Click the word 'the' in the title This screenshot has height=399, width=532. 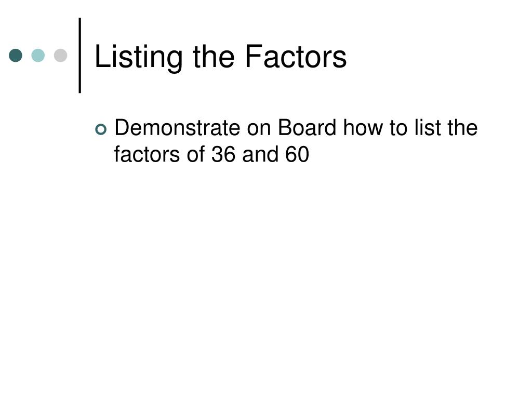214,56
